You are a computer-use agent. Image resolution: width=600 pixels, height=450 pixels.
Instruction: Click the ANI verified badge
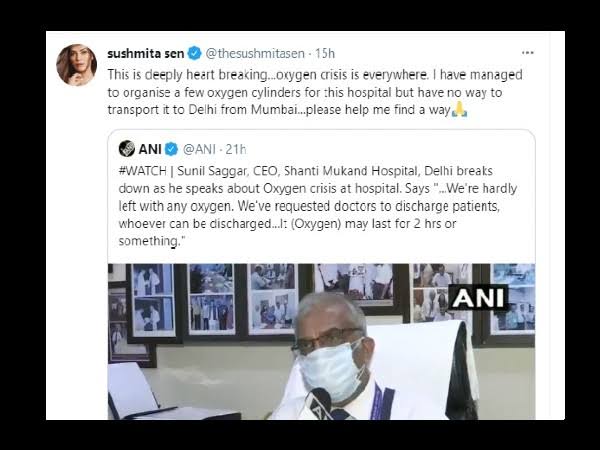pyautogui.click(x=171, y=149)
